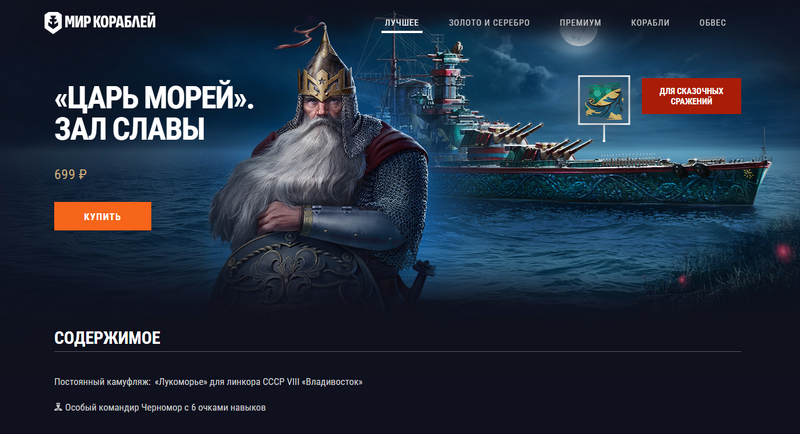Select the Корабли tab
This screenshot has height=434, width=800.
tap(650, 22)
